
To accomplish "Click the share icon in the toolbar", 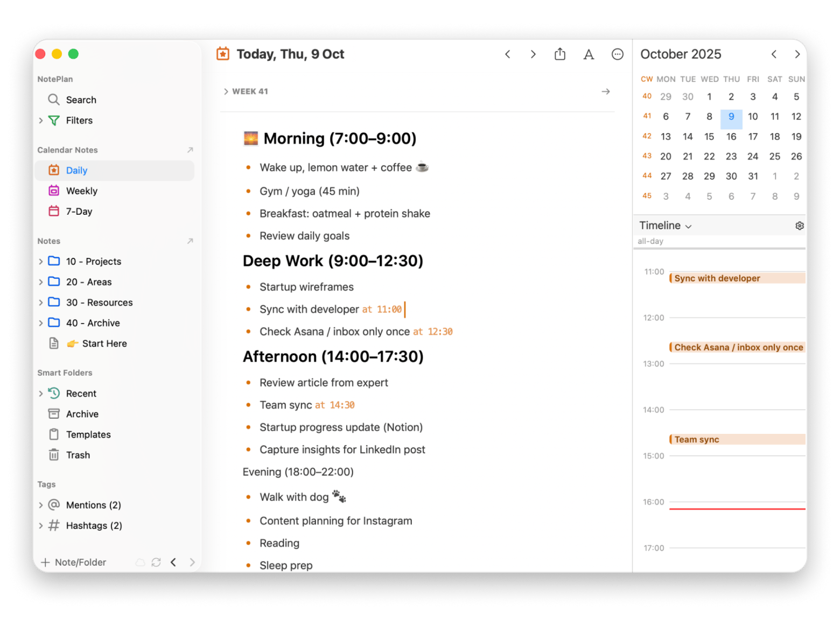I will [559, 54].
